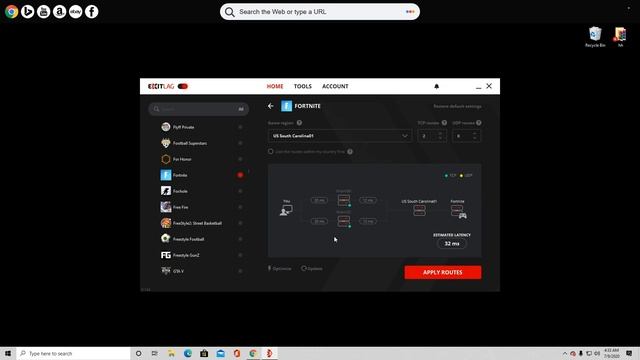The image size is (640, 360).
Task: Click the TCP routes help icon
Action: (x=444, y=123)
